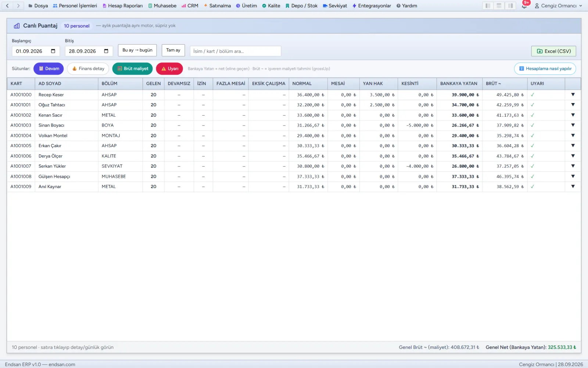Screen dimensions: 588x368
Task: Open Personel İşlemleri menu
Action: tap(75, 6)
